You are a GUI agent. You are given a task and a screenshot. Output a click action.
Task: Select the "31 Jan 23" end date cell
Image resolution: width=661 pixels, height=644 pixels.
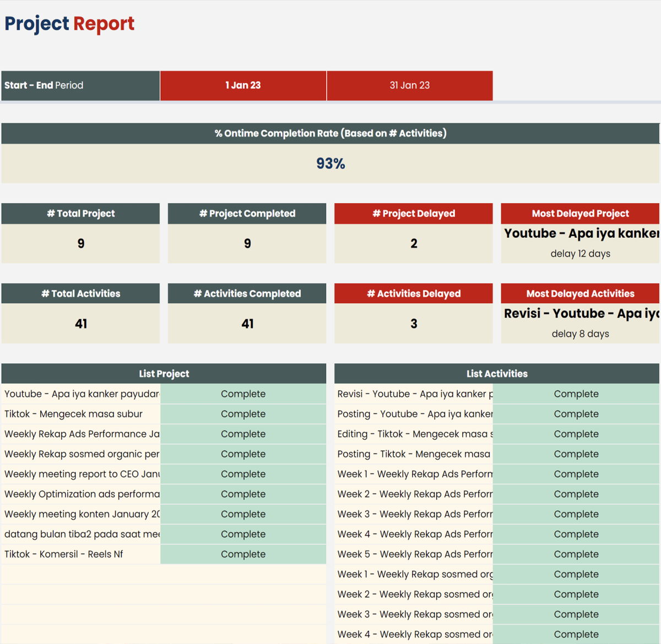click(409, 85)
